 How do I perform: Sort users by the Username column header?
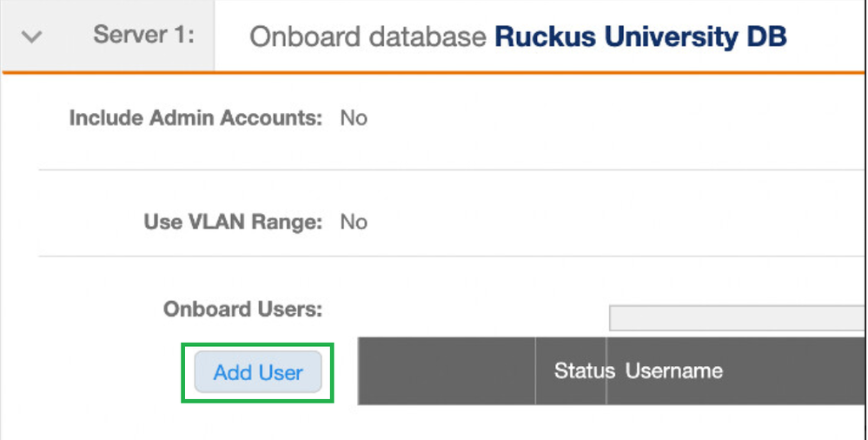coord(674,371)
